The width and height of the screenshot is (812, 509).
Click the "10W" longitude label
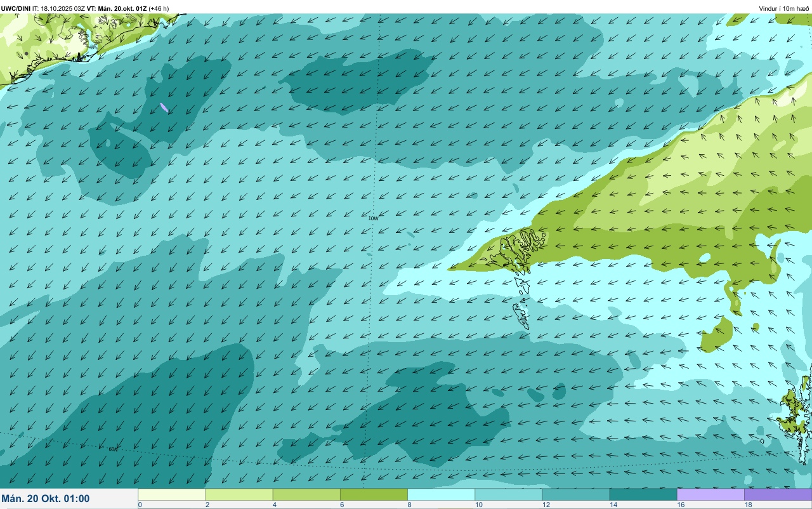[373, 218]
